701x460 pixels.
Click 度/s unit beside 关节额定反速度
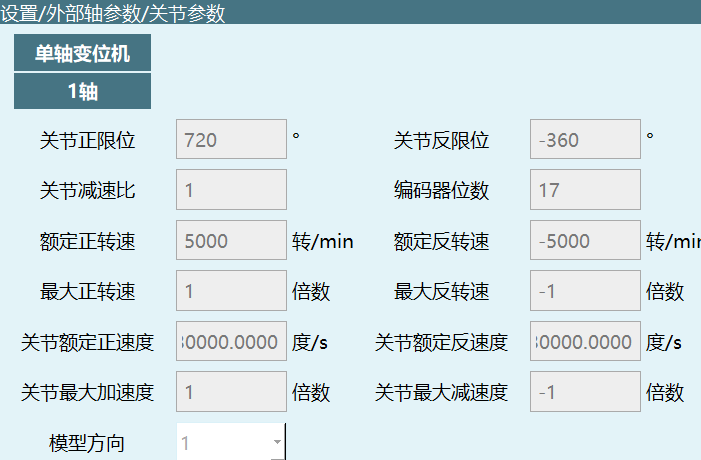pyautogui.click(x=663, y=342)
